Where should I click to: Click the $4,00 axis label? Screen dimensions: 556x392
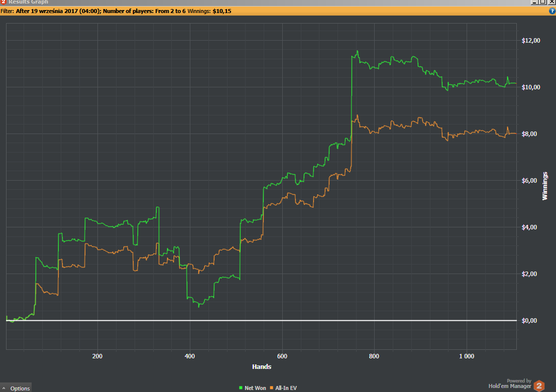[x=529, y=227]
